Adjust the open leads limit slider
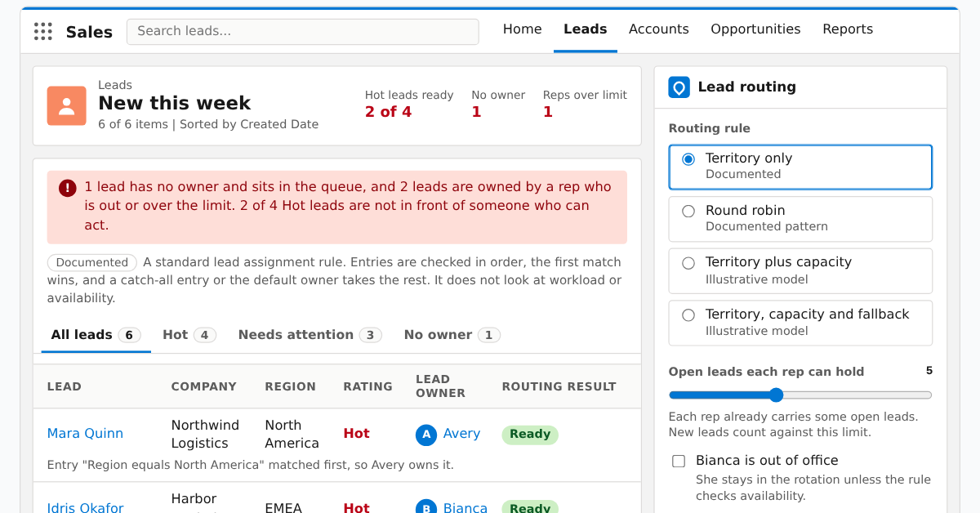 [x=800, y=395]
